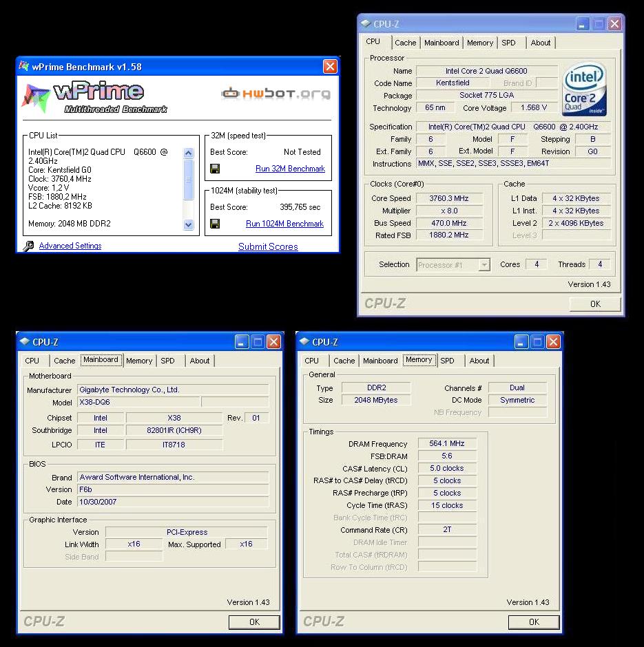Click the save icon next to Run 1024M Benchmark
Image resolution: width=644 pixels, height=647 pixels.
(215, 224)
